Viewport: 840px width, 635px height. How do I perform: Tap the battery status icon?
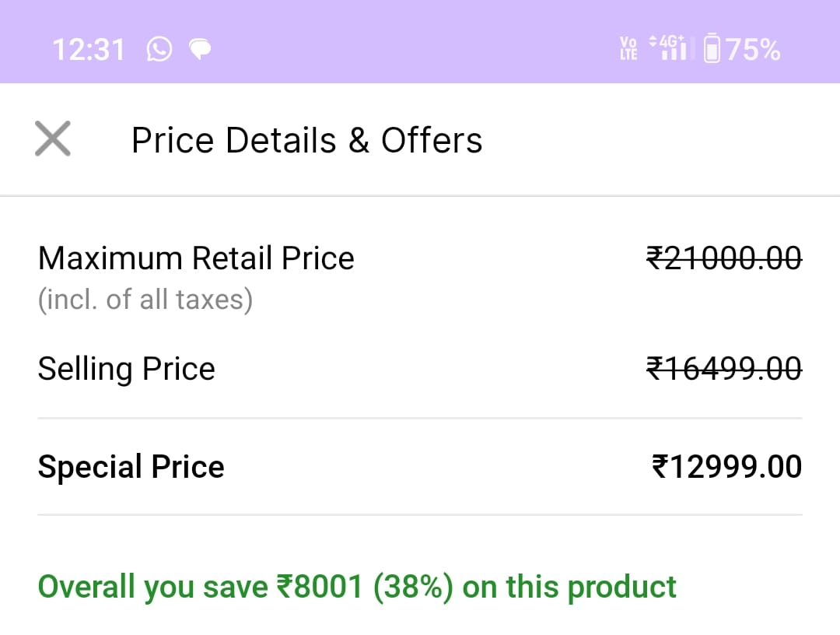(712, 47)
